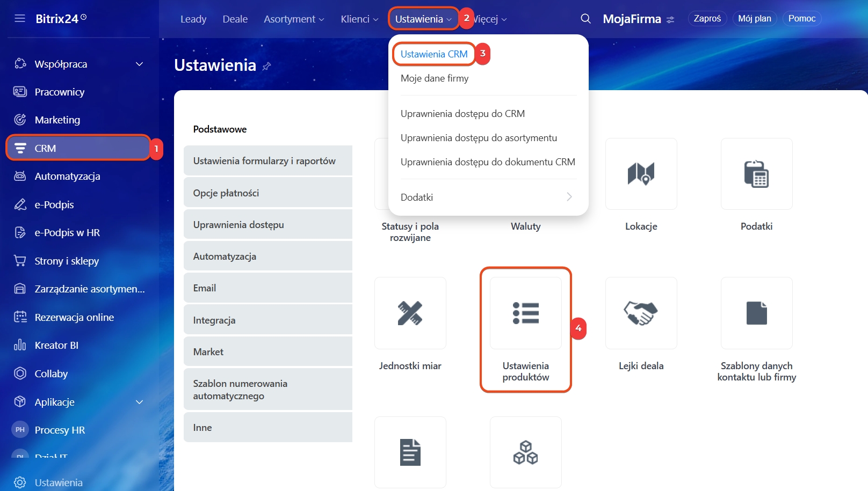Open Uprawnienia dostępu settings section
This screenshot has width=868, height=491.
[268, 224]
